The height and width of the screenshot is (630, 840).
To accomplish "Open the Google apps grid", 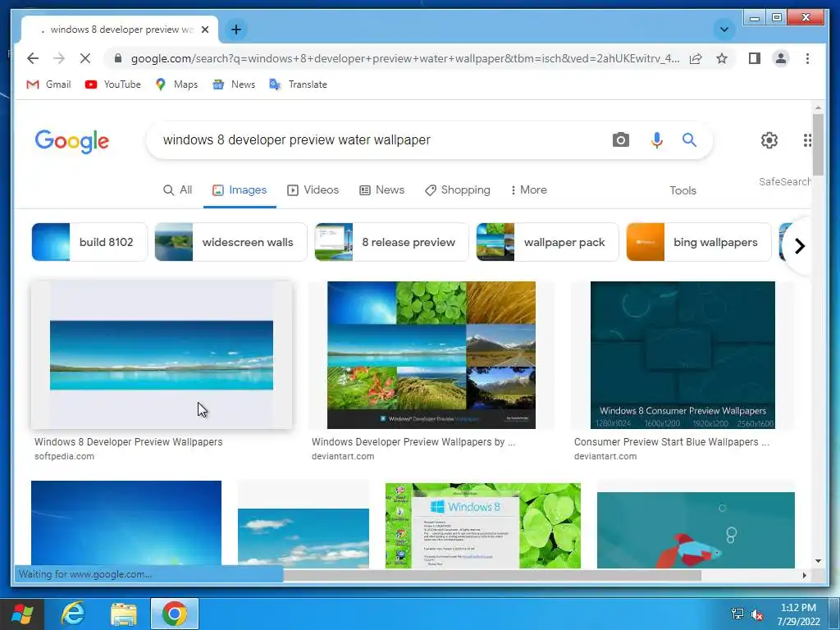I will (x=807, y=140).
